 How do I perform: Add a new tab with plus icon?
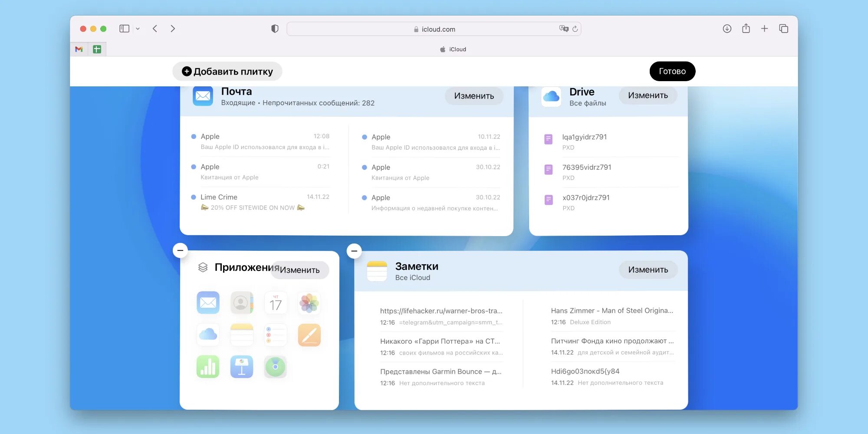coord(765,29)
